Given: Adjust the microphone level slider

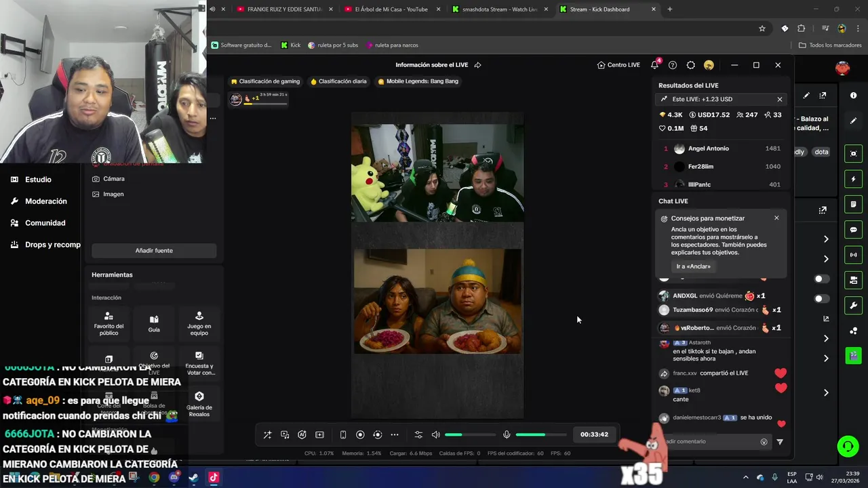Looking at the screenshot, I should coord(540,434).
